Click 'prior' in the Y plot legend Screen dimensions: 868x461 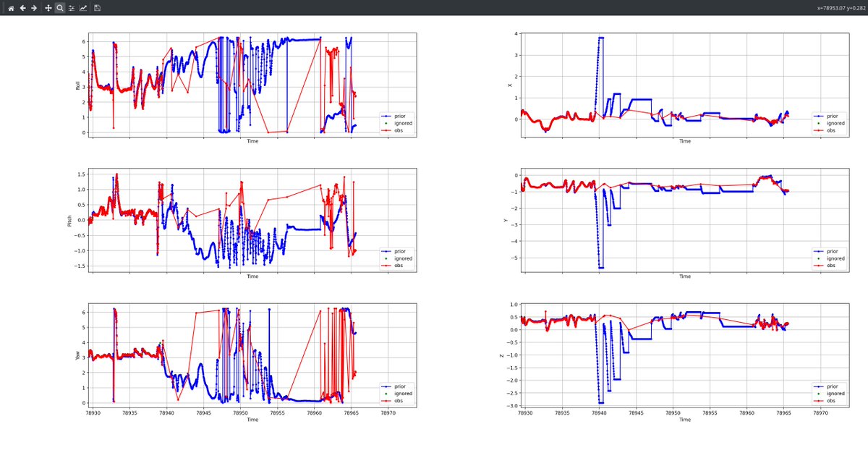[x=832, y=251]
